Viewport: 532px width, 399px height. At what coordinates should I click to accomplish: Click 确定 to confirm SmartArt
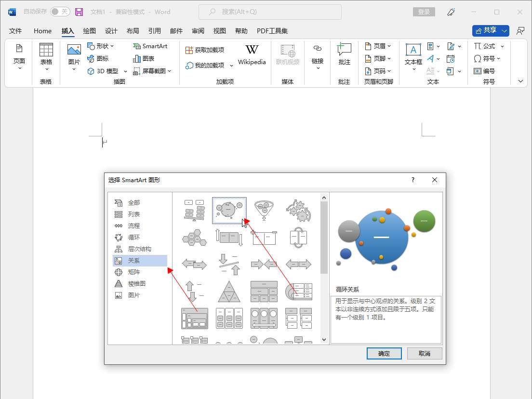(x=384, y=353)
